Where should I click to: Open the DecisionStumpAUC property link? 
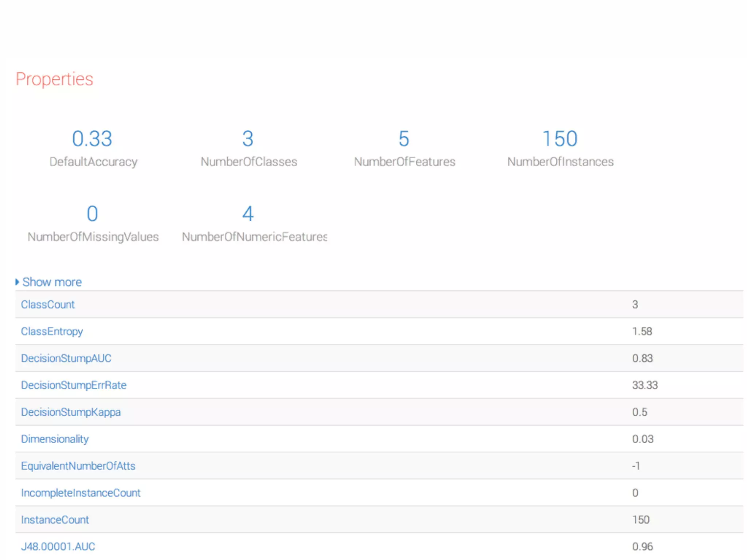[66, 358]
